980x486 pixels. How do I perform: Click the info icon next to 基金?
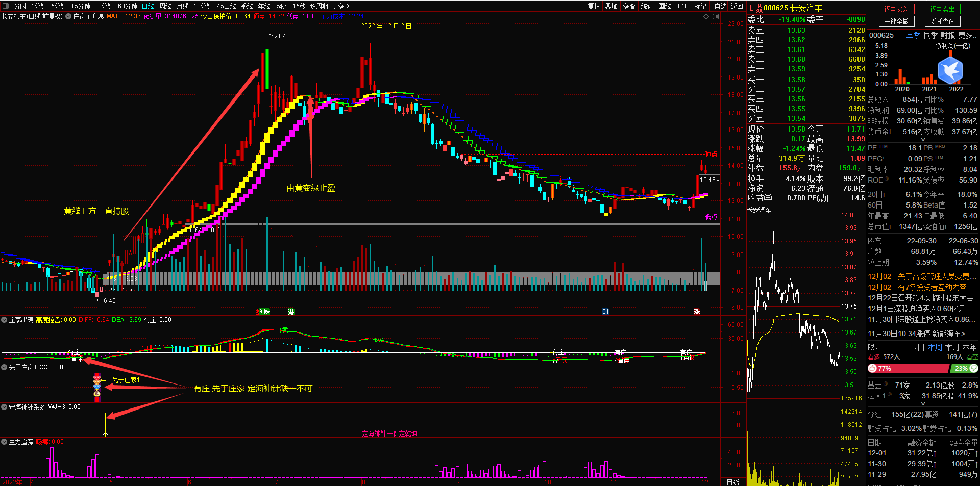(886, 384)
